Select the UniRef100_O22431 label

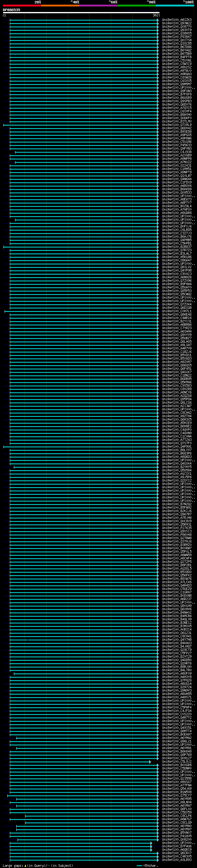tap(177, 165)
